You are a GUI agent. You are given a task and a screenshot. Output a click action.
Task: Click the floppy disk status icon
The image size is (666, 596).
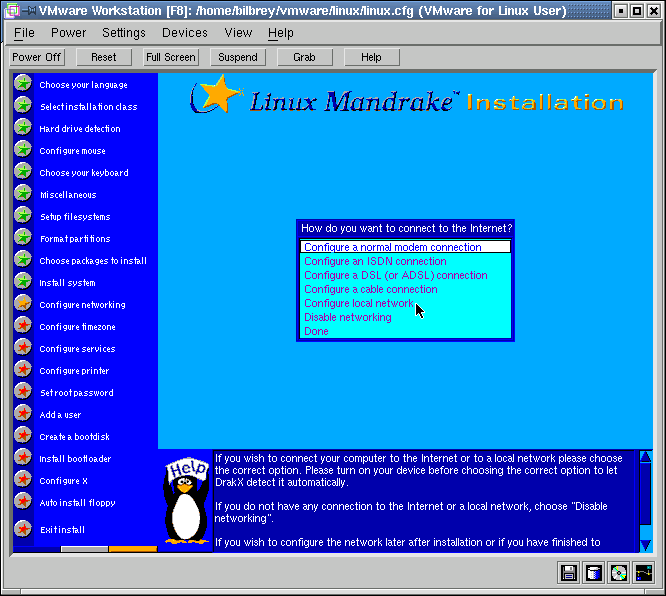(x=569, y=573)
